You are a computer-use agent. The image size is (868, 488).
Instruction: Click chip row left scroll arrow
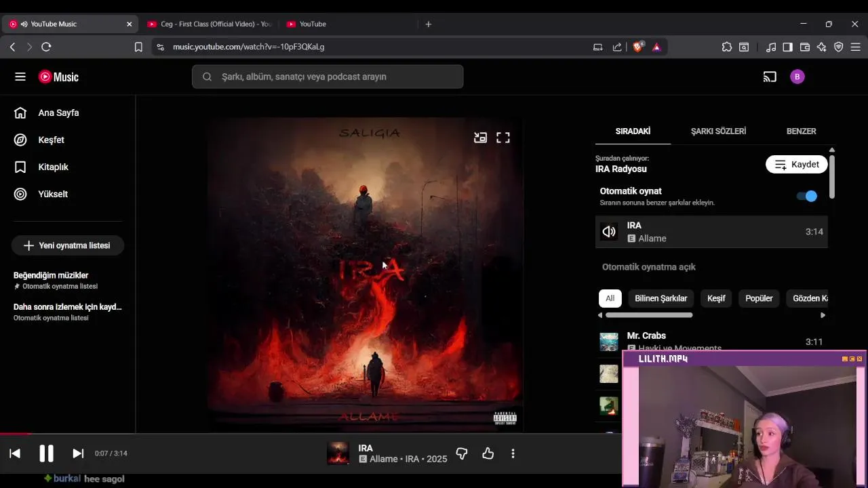click(600, 315)
